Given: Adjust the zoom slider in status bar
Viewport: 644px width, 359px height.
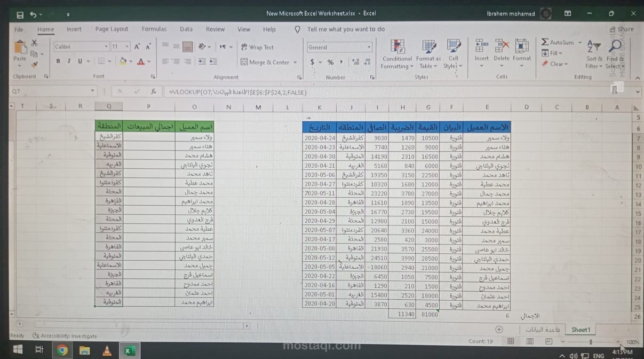Looking at the screenshot, I should coord(590,341).
